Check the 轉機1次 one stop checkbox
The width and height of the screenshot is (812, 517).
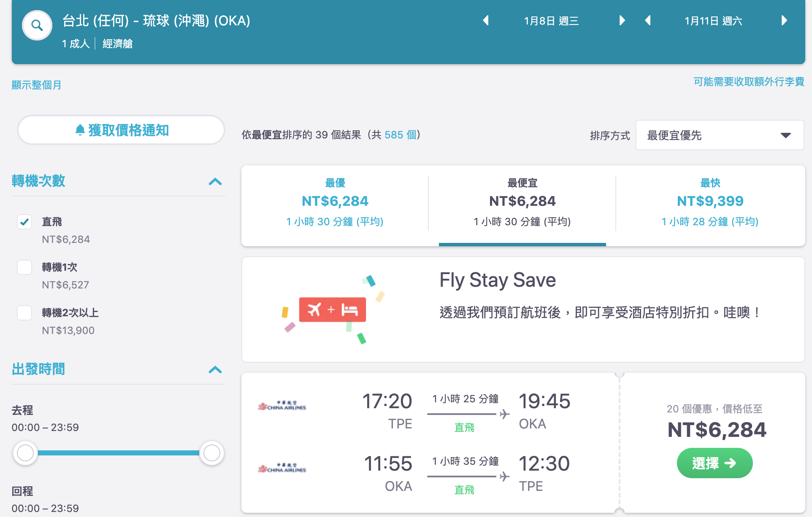click(24, 267)
